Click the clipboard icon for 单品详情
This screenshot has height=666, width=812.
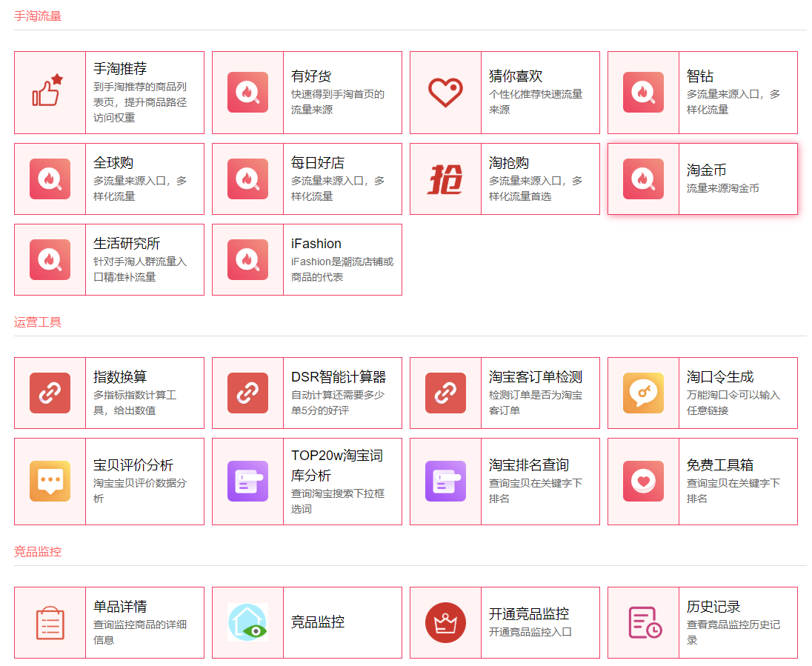[50, 622]
